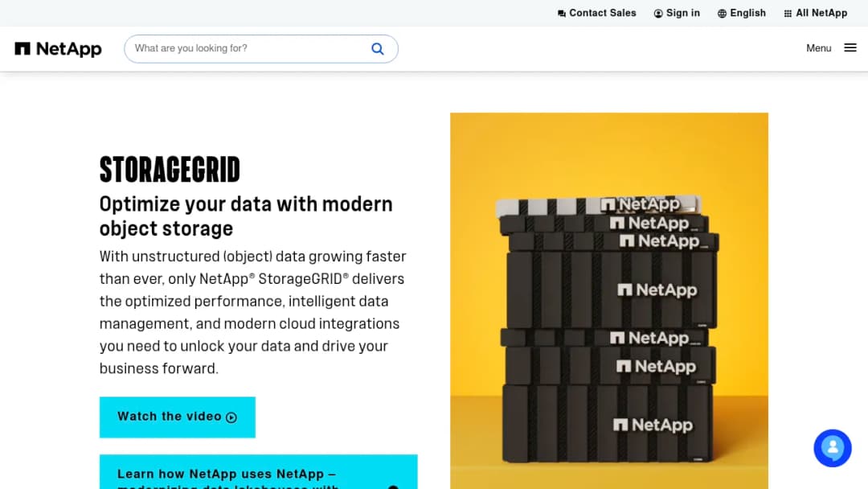Image resolution: width=868 pixels, height=489 pixels.
Task: Click the Menu label
Action: (x=818, y=48)
